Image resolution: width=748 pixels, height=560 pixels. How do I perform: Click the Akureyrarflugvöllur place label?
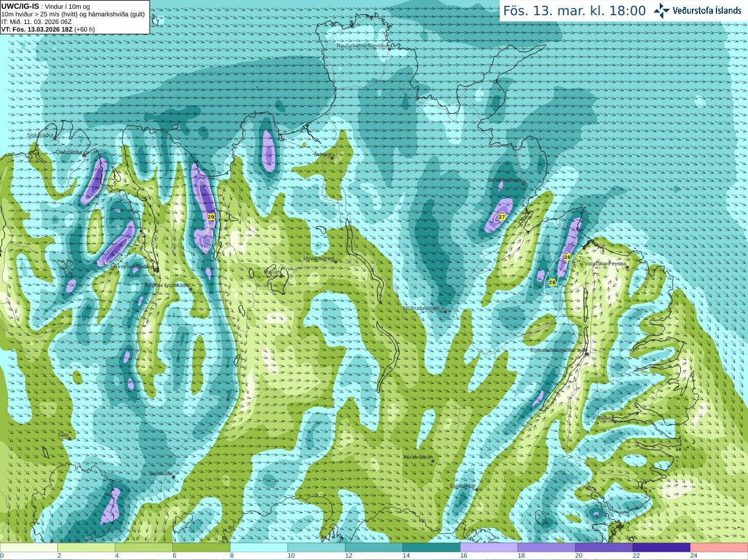pyautogui.click(x=132, y=267)
